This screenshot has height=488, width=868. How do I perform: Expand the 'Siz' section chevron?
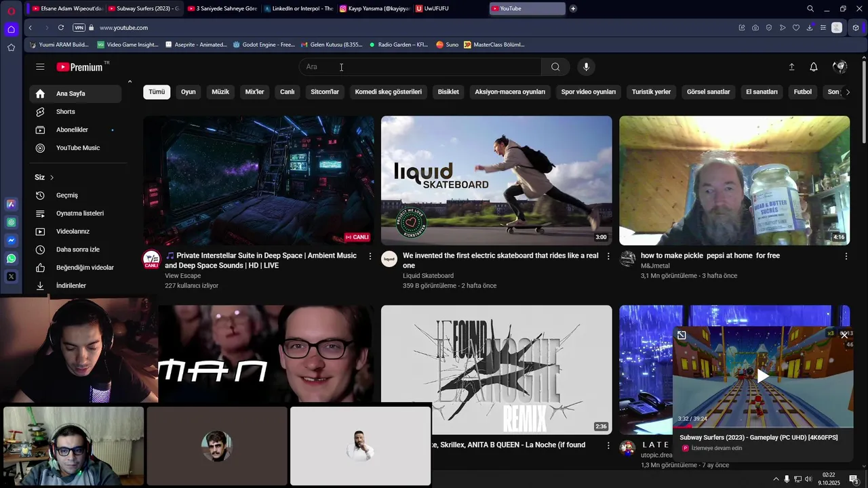coord(52,178)
